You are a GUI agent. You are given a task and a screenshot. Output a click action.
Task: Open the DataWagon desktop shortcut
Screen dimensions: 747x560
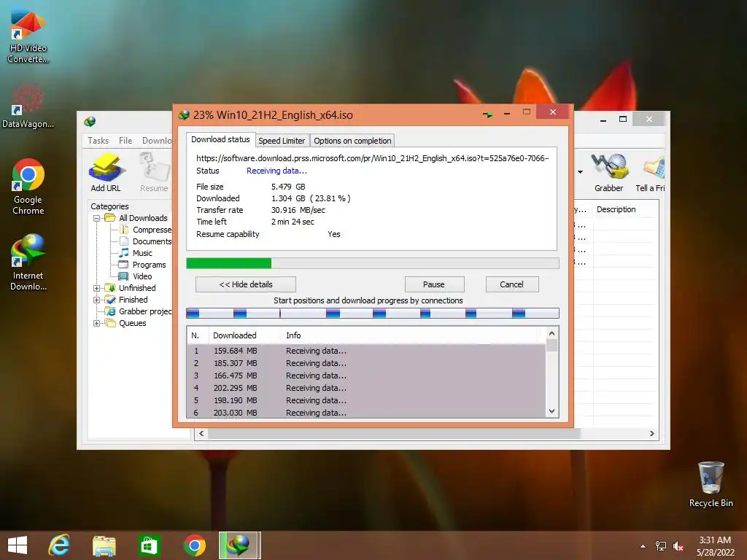[28, 106]
